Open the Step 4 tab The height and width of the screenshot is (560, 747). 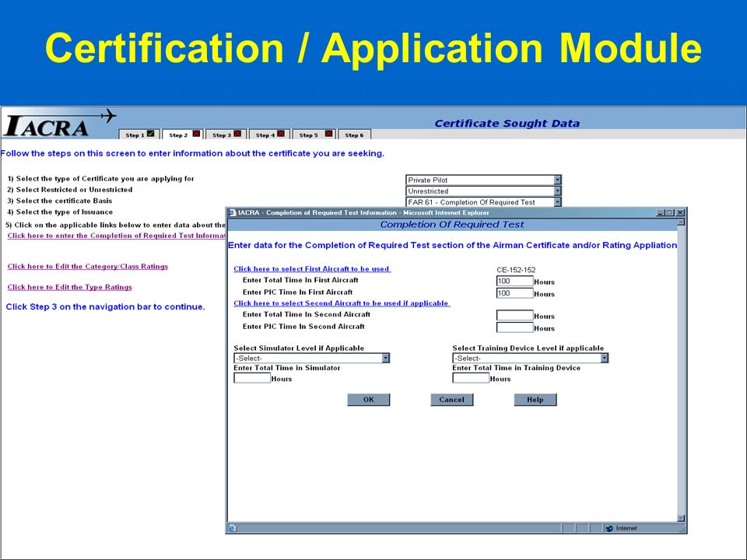tap(270, 135)
